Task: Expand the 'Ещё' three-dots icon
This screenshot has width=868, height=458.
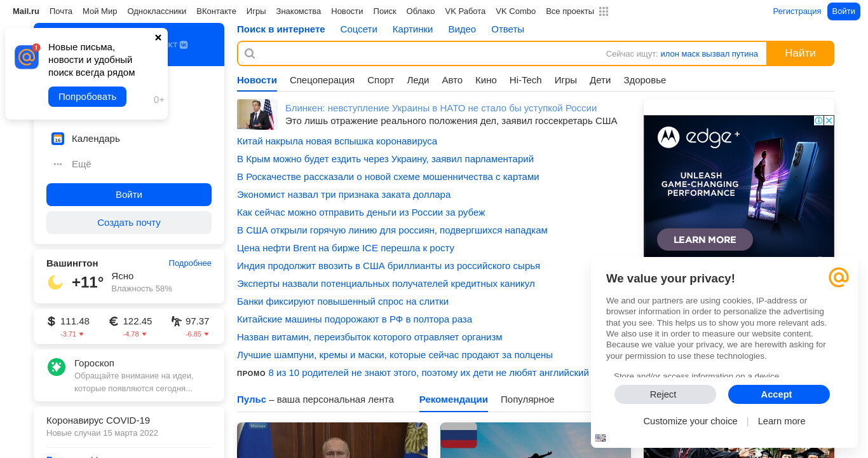Action: coord(58,164)
